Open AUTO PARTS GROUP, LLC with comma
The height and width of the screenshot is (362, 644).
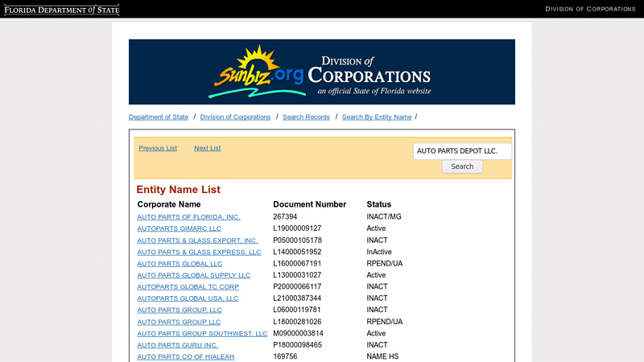180,310
